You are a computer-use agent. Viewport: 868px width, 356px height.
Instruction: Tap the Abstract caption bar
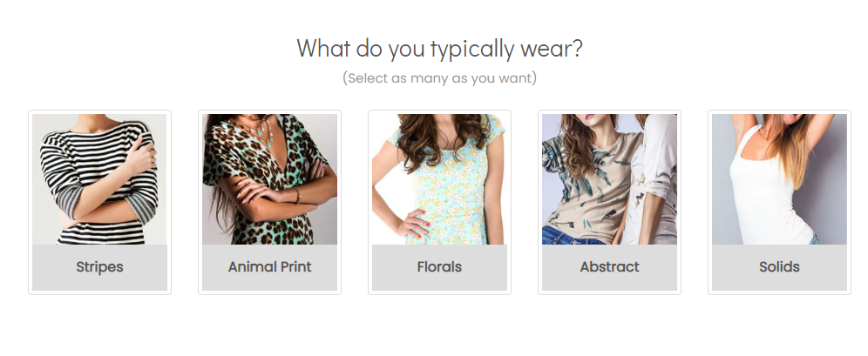click(x=609, y=267)
